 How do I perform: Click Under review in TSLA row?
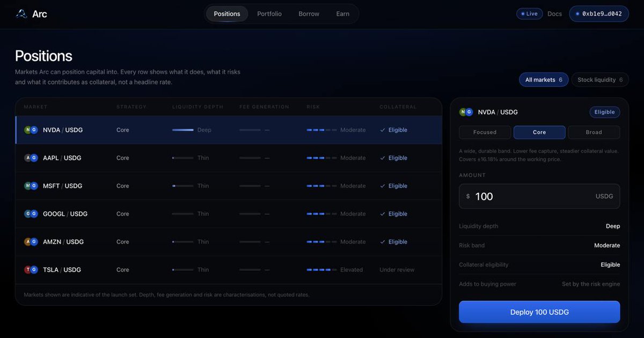click(x=397, y=270)
